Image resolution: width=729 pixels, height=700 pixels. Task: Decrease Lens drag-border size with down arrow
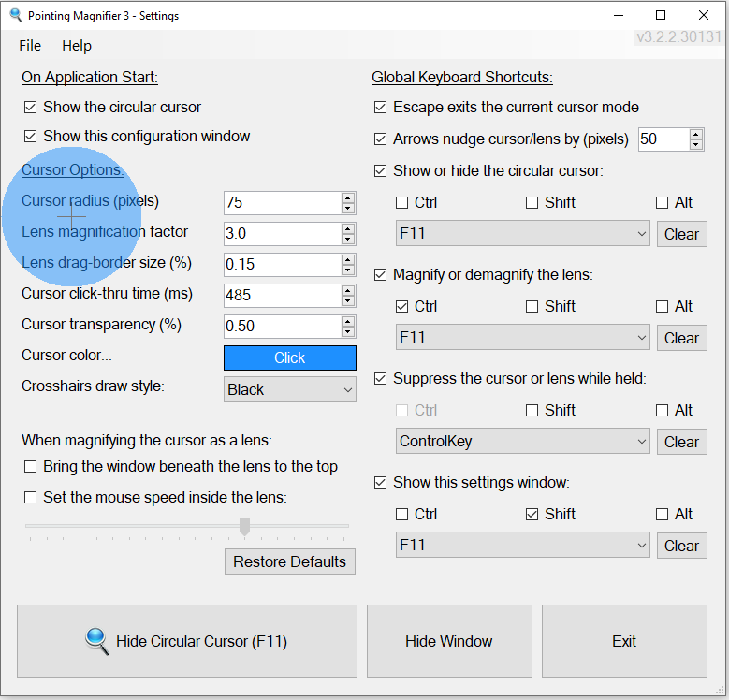pos(348,270)
